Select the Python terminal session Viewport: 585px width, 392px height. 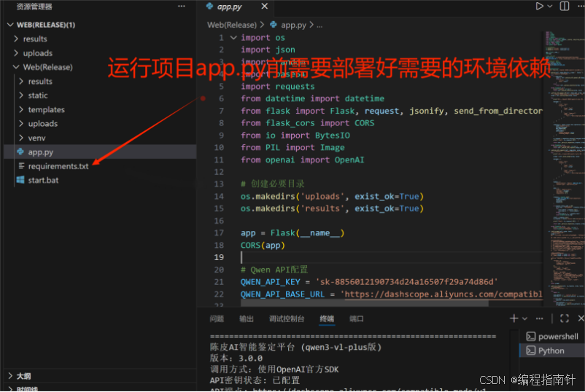click(x=552, y=350)
